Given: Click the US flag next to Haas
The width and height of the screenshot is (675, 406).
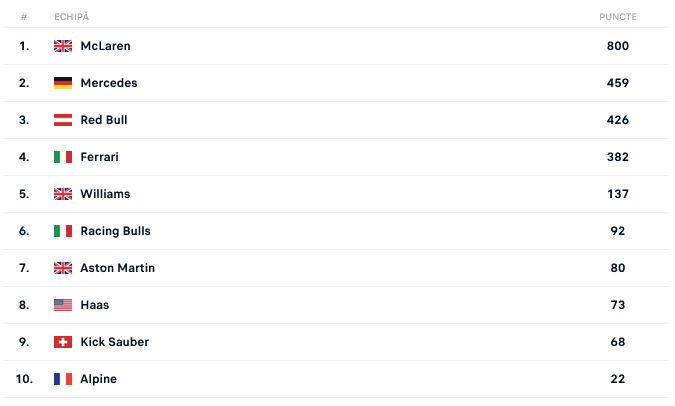Looking at the screenshot, I should [63, 305].
